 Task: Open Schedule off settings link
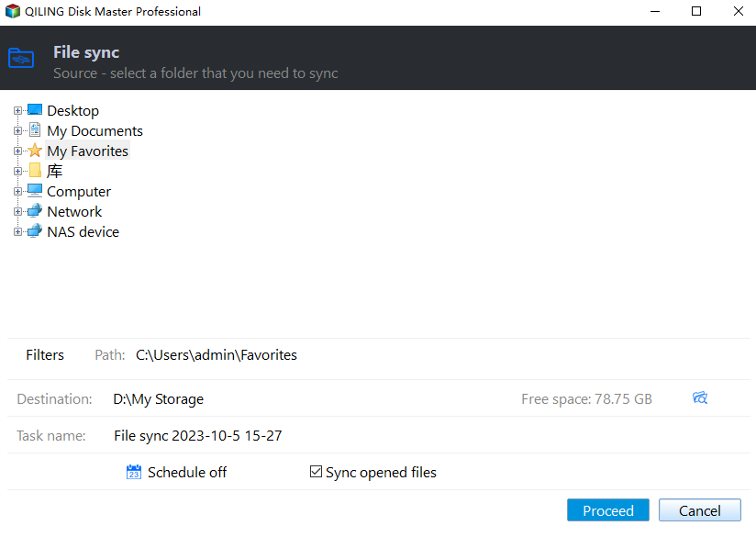click(x=186, y=473)
